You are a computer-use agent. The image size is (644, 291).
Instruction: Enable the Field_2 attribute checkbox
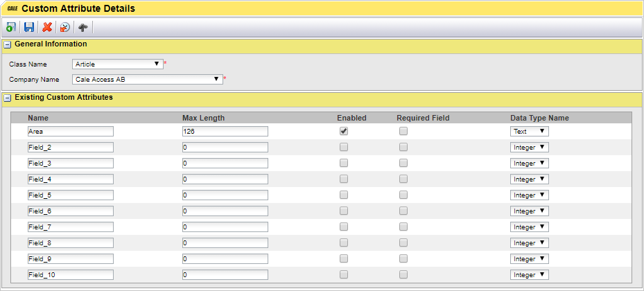(344, 147)
